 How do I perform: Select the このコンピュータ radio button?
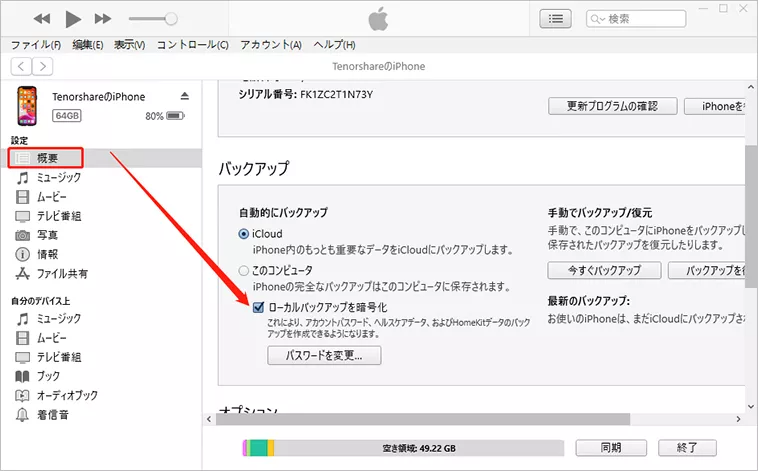244,271
